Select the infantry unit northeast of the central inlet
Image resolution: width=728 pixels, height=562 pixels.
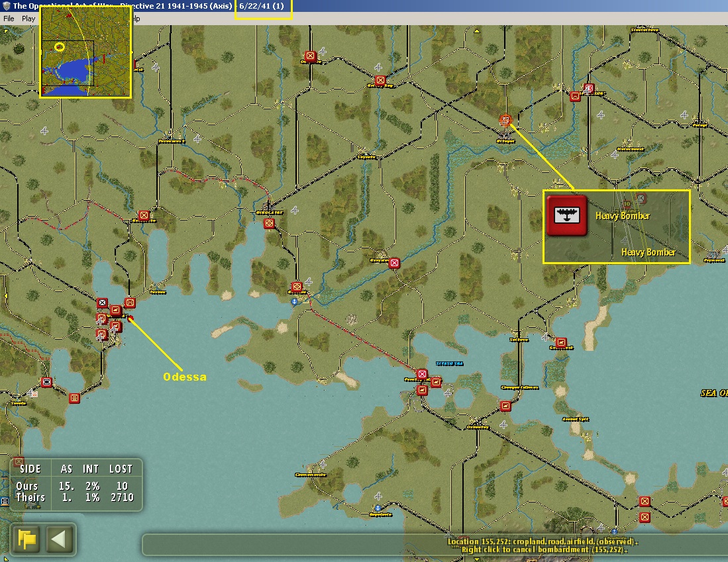coord(380,80)
